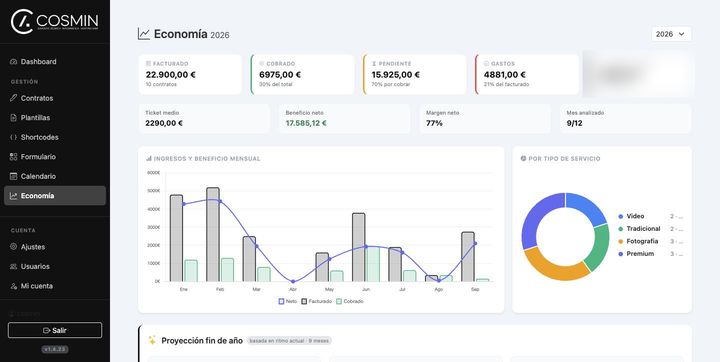Click the Sep facturado bar in chart
This screenshot has height=362, width=720.
point(468,257)
